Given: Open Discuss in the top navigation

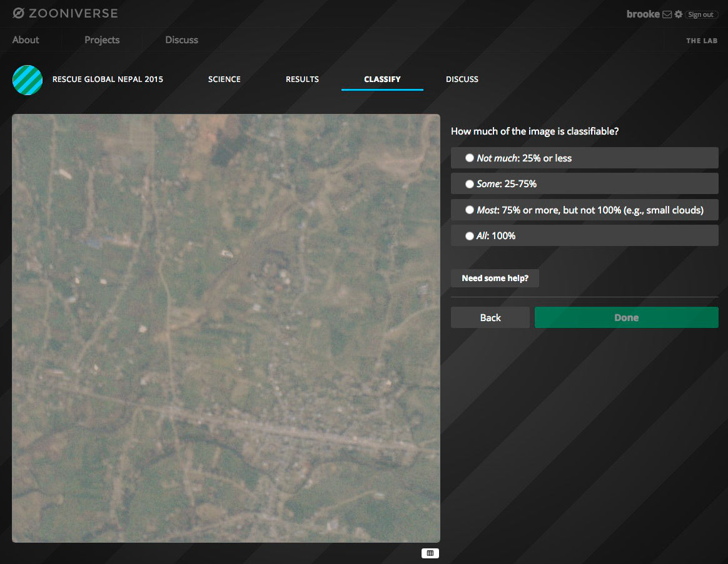Looking at the screenshot, I should coord(181,40).
